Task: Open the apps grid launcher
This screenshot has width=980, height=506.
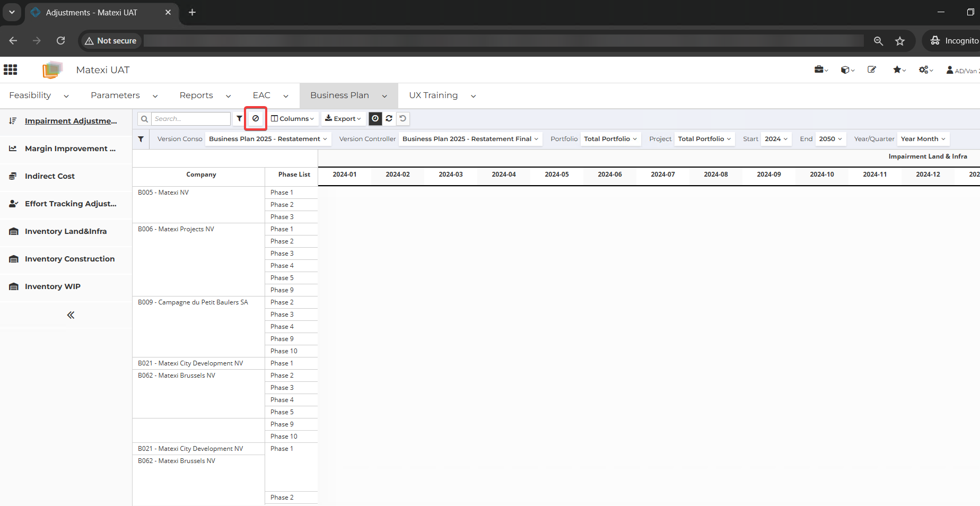Action: [10, 69]
